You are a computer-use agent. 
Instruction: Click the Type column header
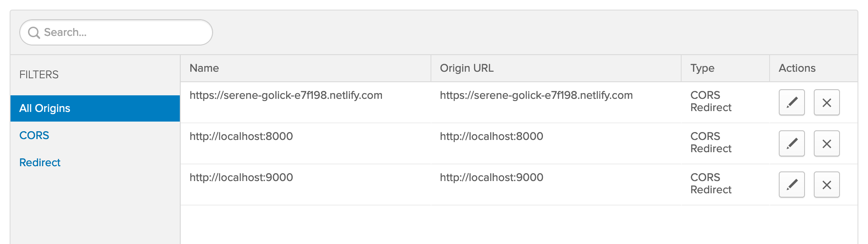[x=702, y=68]
